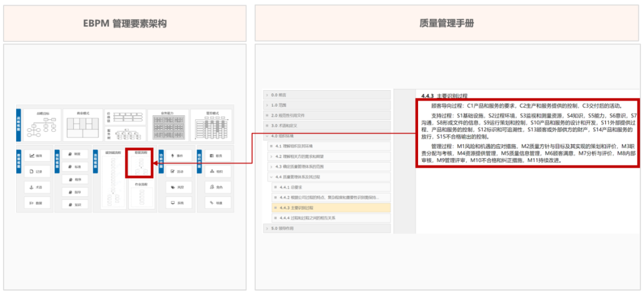Click the 职能流程 highlighted process box

click(140, 163)
